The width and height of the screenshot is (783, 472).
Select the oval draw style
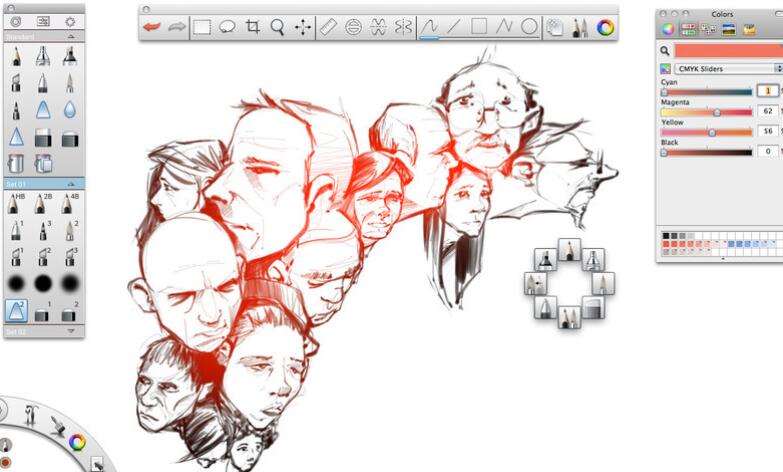529,26
